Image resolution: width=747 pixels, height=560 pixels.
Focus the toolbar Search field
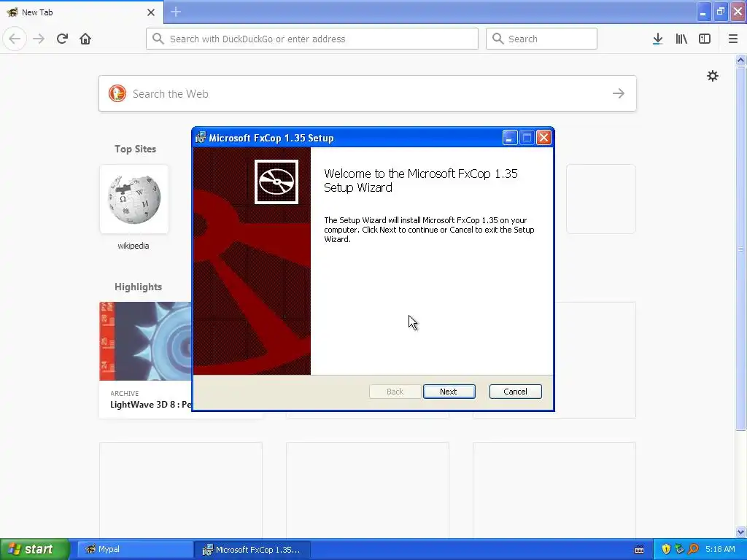(541, 39)
